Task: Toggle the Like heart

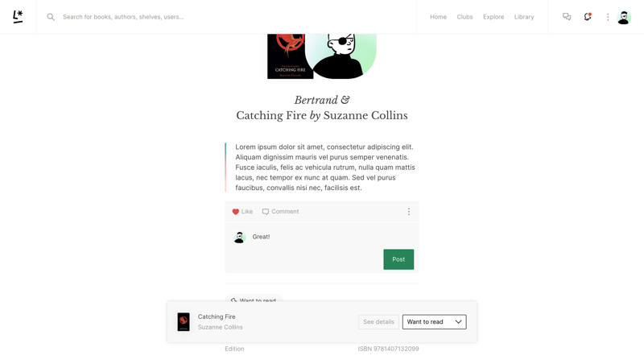Action: pyautogui.click(x=235, y=212)
